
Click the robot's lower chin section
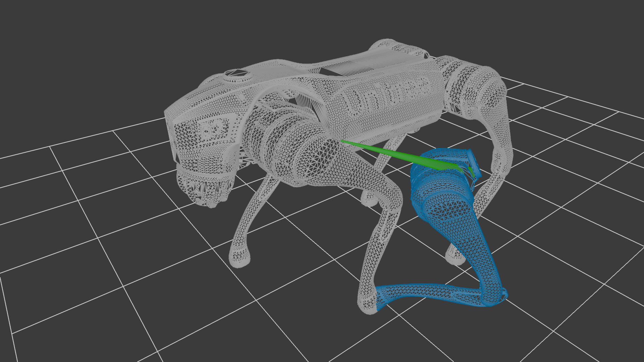tap(206, 188)
